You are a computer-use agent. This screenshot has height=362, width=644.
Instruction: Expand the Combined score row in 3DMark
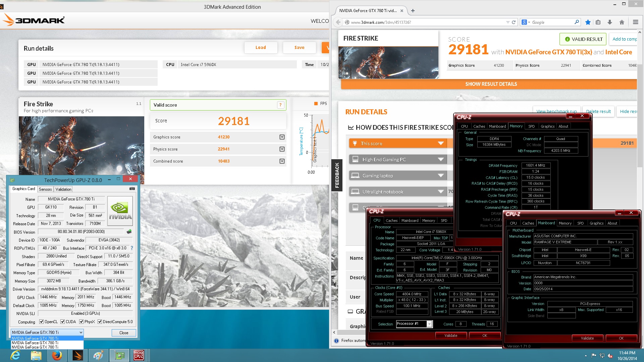[282, 161]
